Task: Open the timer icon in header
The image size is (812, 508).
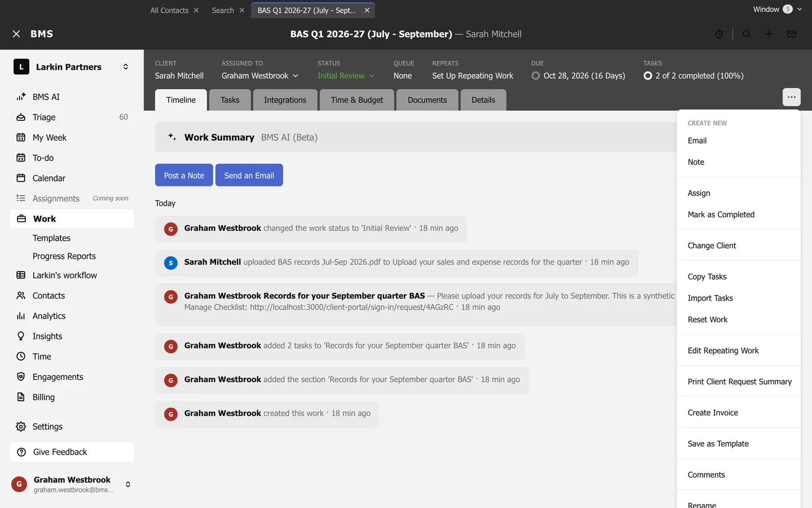Action: (x=719, y=34)
